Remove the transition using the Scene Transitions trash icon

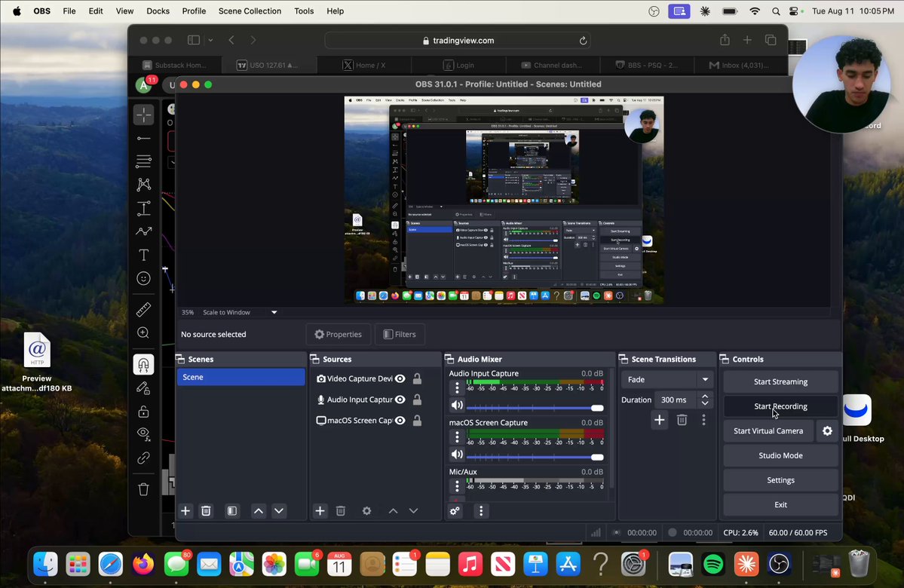point(682,420)
